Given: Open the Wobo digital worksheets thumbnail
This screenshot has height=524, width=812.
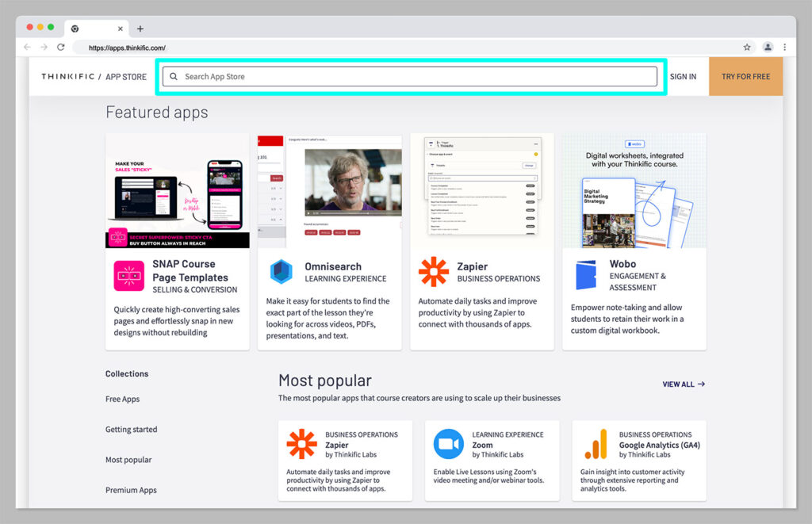Looking at the screenshot, I should (x=634, y=191).
